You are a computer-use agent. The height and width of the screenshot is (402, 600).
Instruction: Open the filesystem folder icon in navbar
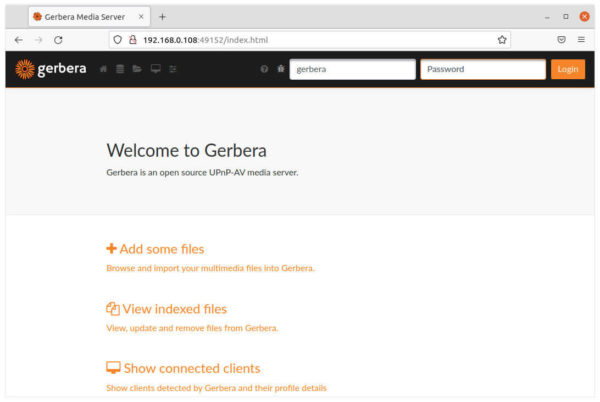tap(137, 69)
